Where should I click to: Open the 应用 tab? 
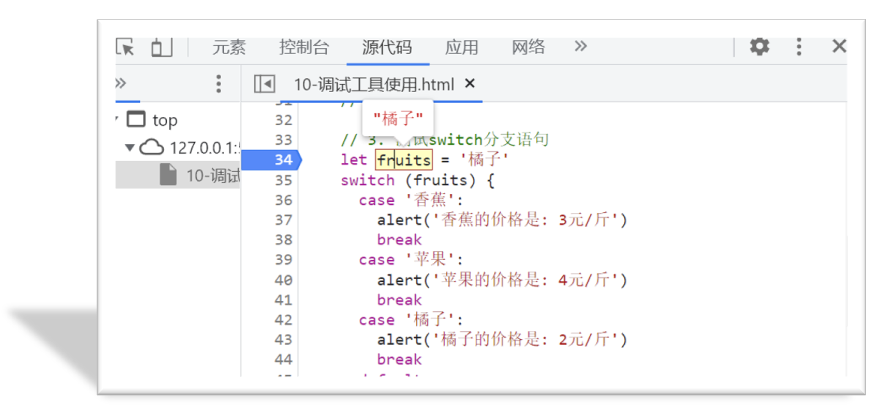(x=461, y=47)
